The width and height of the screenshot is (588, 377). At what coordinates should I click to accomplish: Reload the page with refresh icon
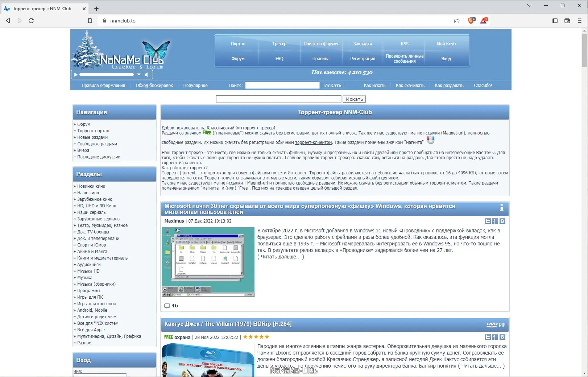[x=31, y=21]
